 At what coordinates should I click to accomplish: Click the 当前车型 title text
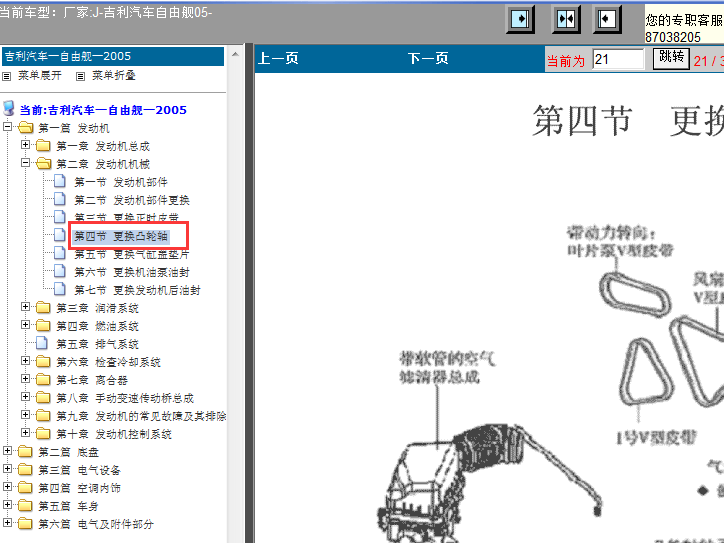pos(106,12)
